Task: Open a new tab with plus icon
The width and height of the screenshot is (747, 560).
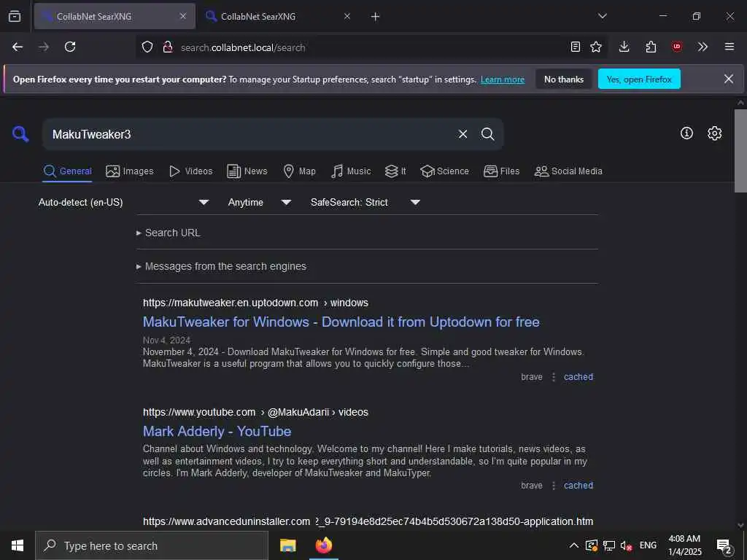Action: click(376, 17)
